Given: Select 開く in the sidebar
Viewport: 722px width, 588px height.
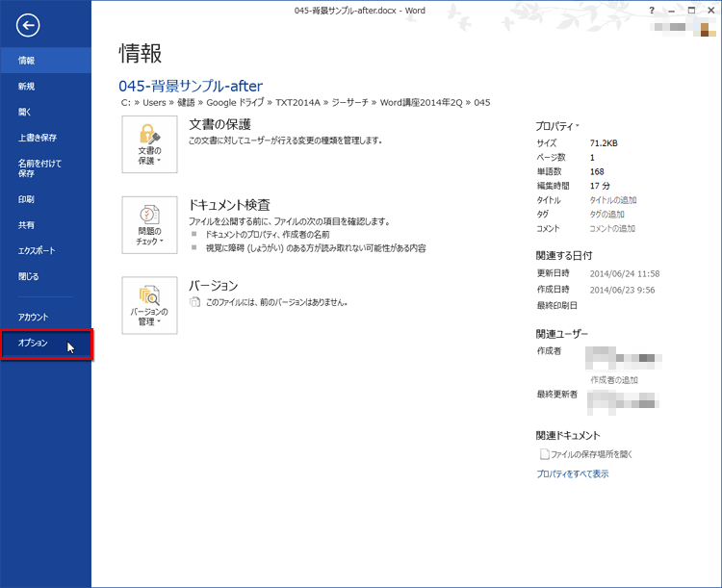Looking at the screenshot, I should (x=45, y=112).
